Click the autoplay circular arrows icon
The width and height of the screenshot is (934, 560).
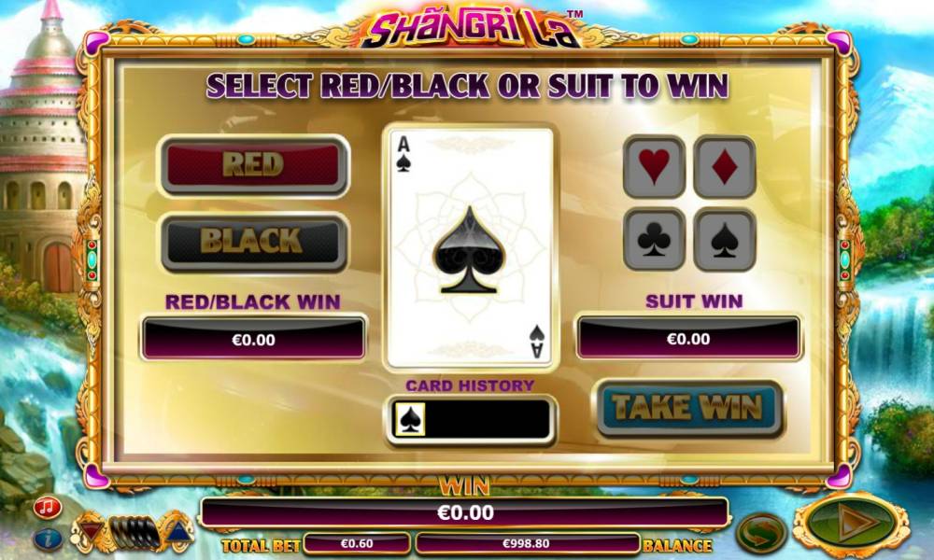(761, 531)
